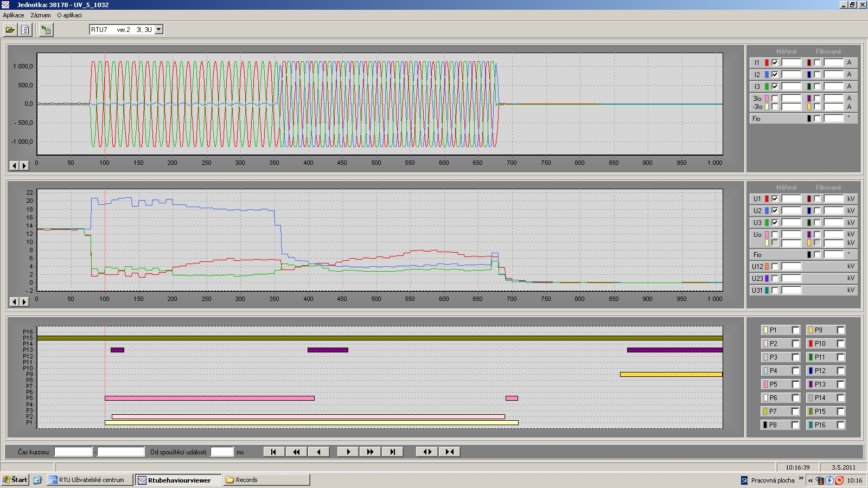
Task: Open the O aplikaci menu
Action: pos(69,15)
